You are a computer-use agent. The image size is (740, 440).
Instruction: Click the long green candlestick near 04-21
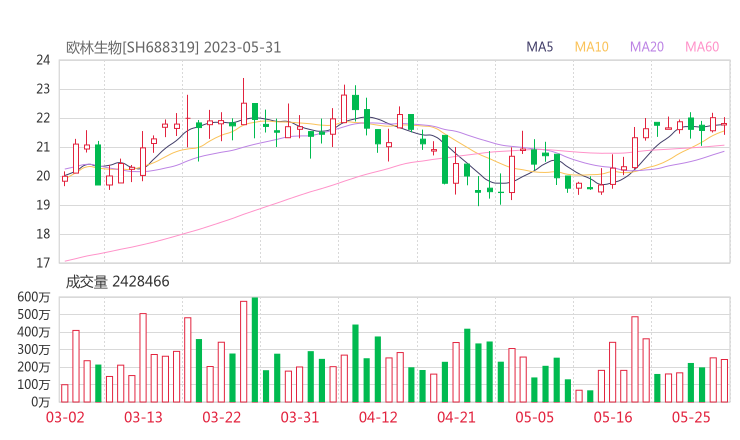(445, 160)
